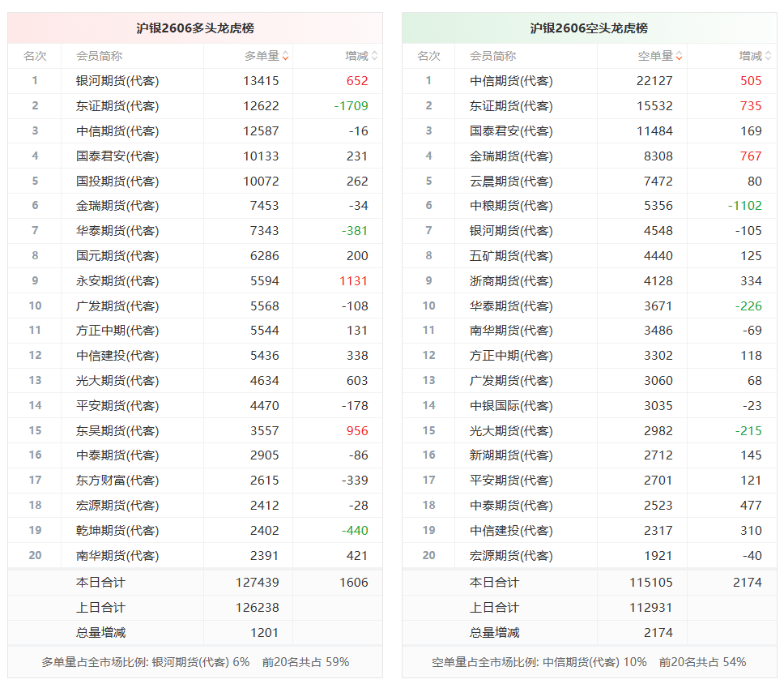Click the red change value 767
The width and height of the screenshot is (784, 688).
pyautogui.click(x=751, y=156)
